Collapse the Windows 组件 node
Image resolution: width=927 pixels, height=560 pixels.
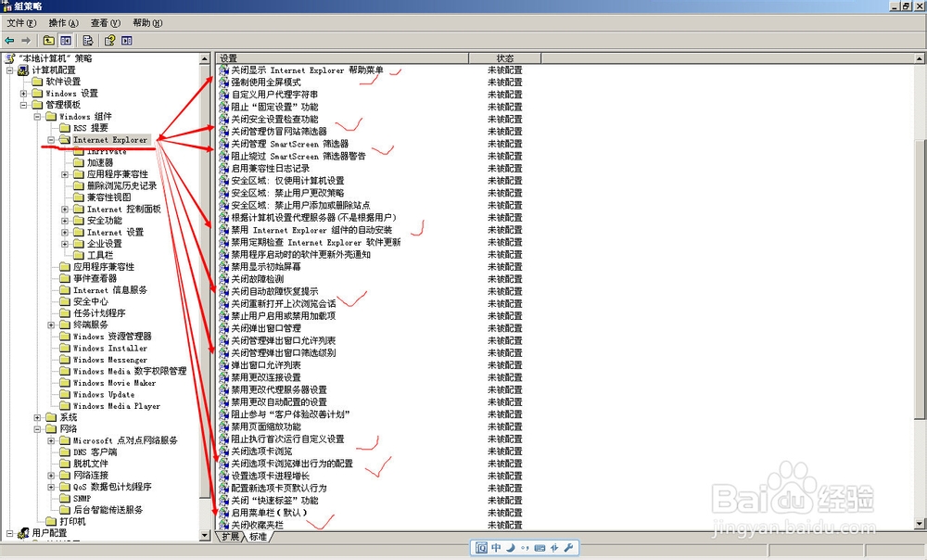pyautogui.click(x=37, y=117)
